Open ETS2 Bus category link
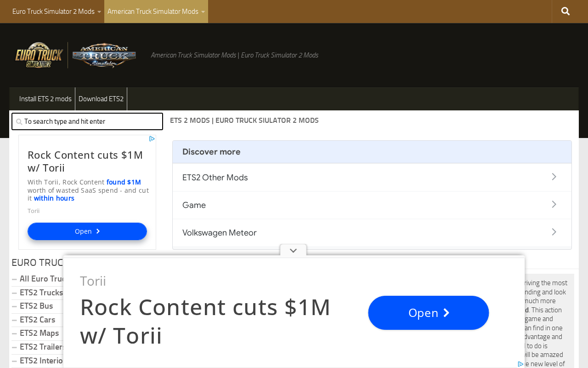Viewport: 588px width, 368px height. click(36, 306)
